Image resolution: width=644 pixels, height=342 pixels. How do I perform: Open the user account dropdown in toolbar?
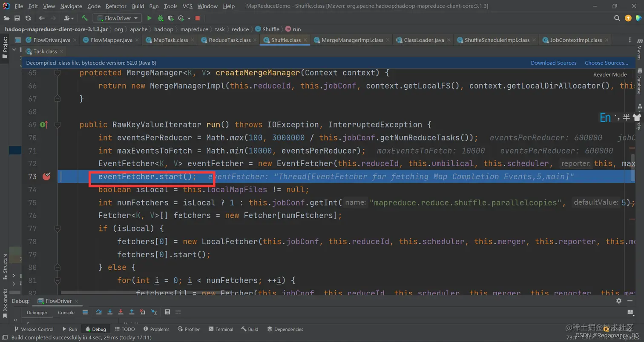tap(69, 18)
